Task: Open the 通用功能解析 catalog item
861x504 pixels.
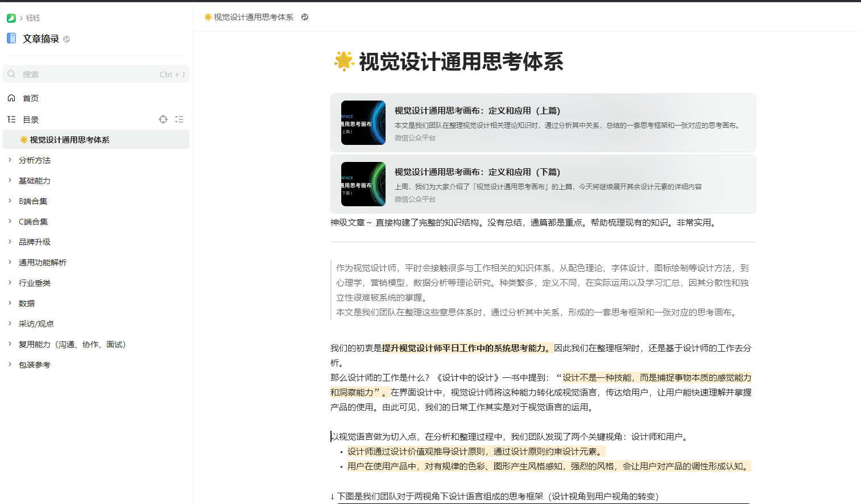Action: [x=43, y=263]
